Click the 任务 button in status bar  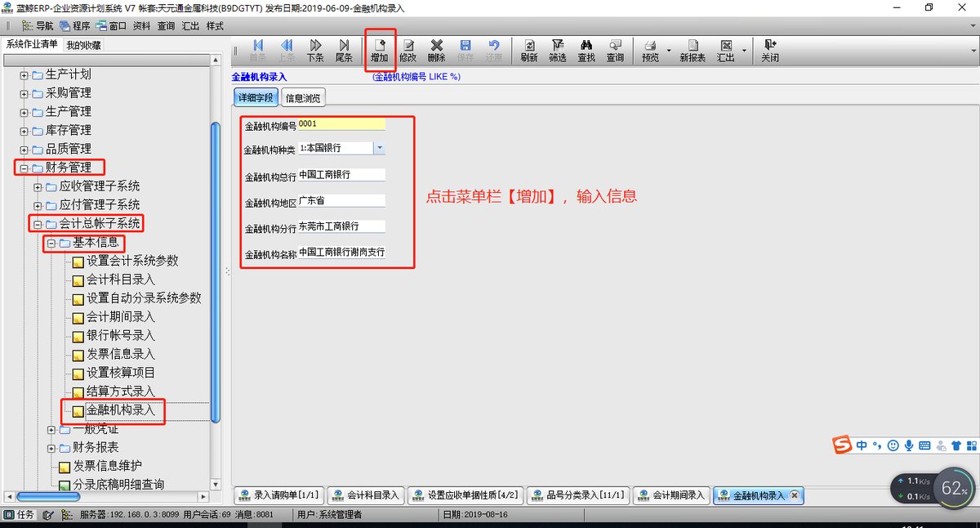(x=20, y=515)
